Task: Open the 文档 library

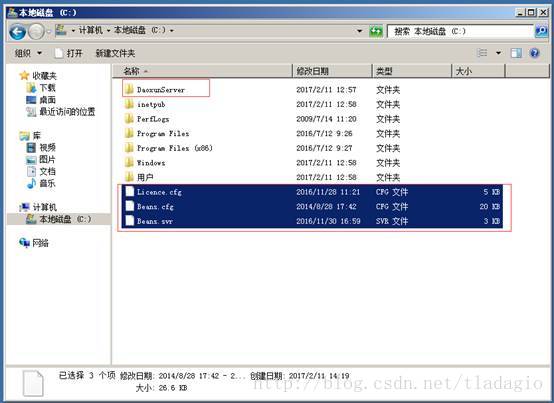Action: pyautogui.click(x=41, y=172)
